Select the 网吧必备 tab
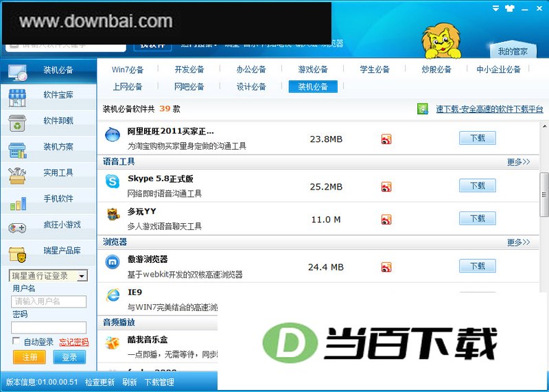 tap(189, 87)
